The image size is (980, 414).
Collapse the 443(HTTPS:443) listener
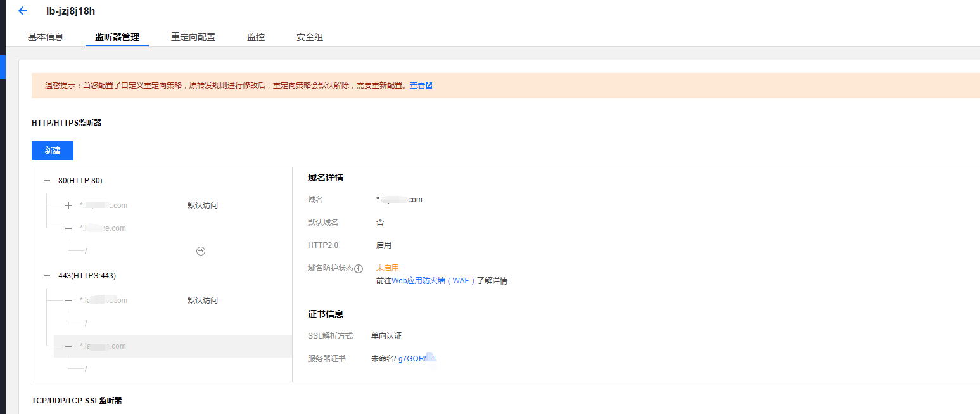47,276
